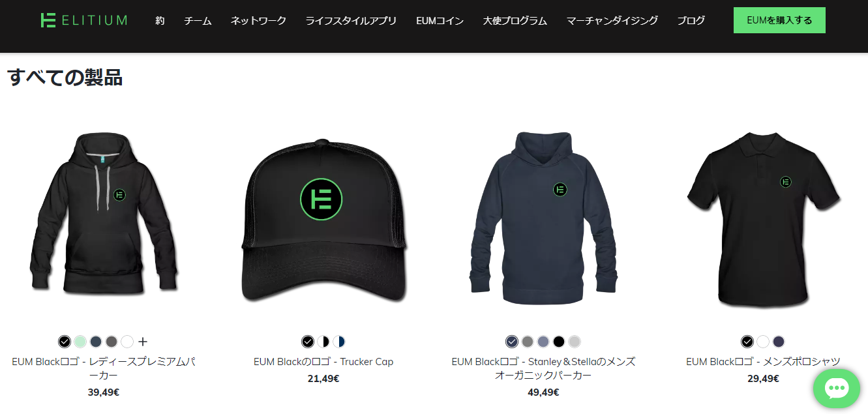
Task: Click the EUMを購入する button
Action: click(779, 20)
